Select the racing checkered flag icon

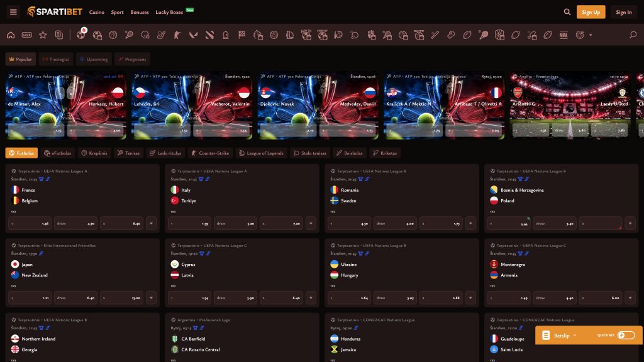tap(241, 35)
